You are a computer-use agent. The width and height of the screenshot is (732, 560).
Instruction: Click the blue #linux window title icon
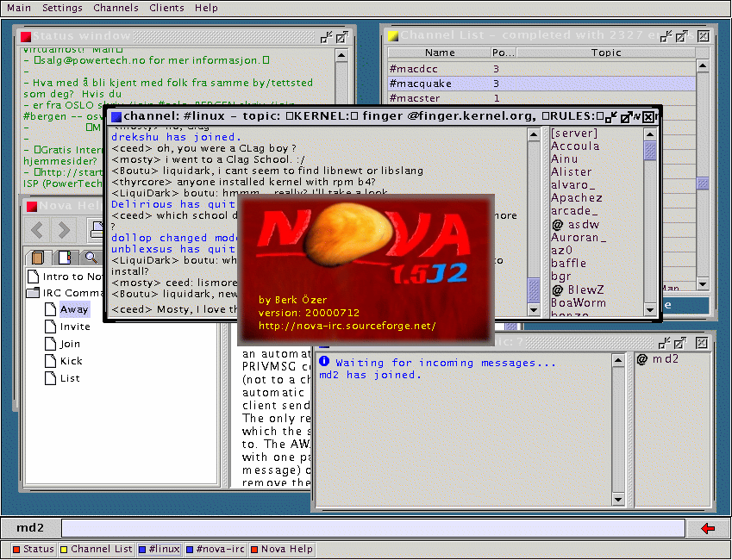(116, 116)
